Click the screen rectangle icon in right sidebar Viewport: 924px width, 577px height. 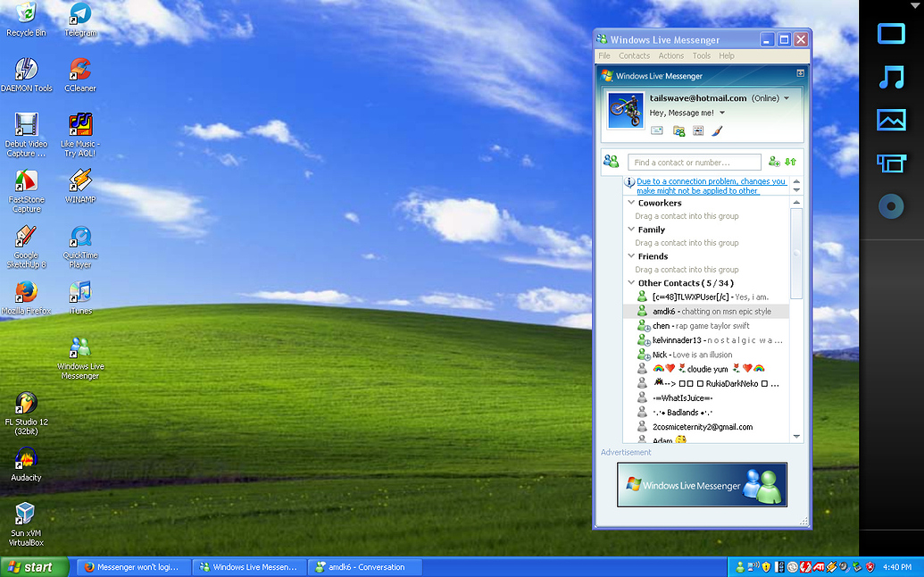pyautogui.click(x=891, y=34)
